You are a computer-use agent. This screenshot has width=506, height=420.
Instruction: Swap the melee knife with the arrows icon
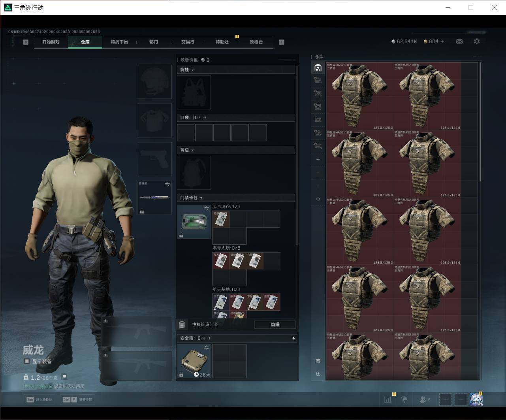coord(167,185)
